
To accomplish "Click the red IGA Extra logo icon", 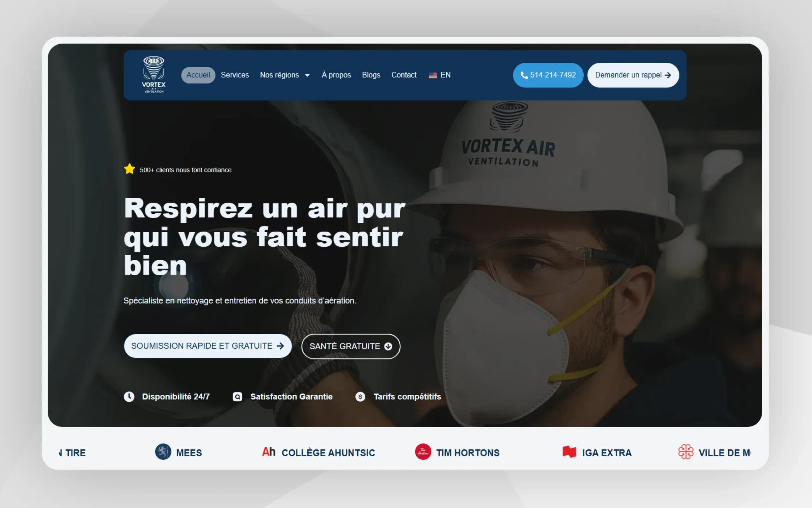I will (569, 451).
